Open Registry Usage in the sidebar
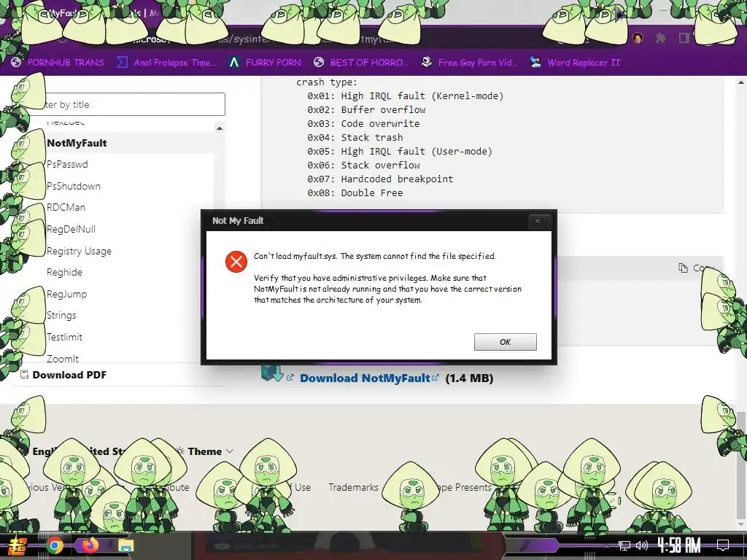Screen dimensions: 747x560 click(79, 251)
